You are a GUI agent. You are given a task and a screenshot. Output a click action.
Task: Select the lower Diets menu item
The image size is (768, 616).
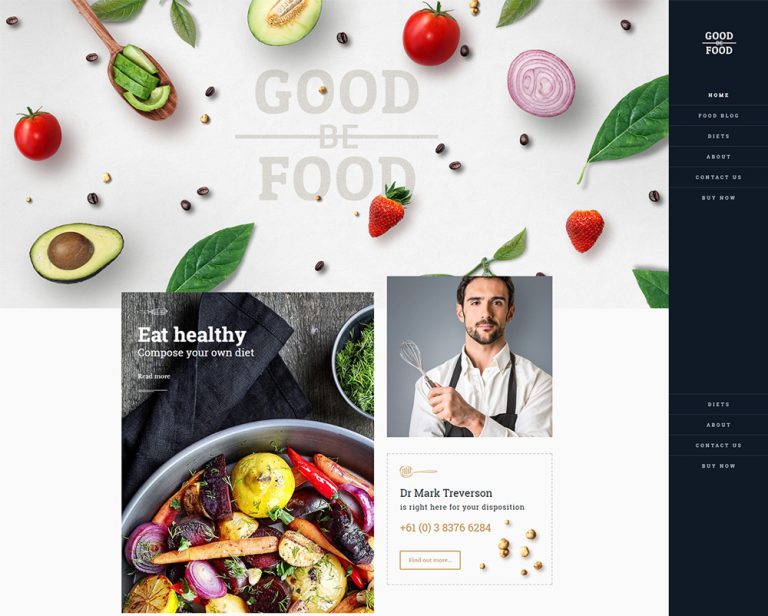pyautogui.click(x=718, y=404)
